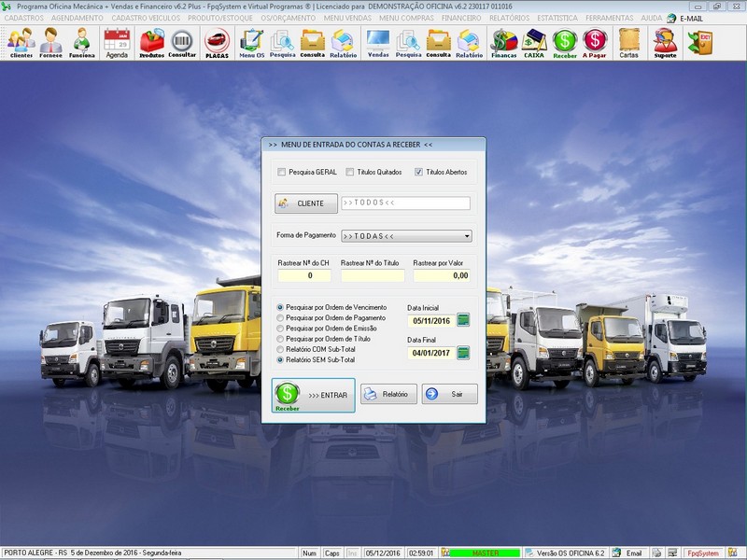The width and height of the screenshot is (747, 560).
Task: Click Relatório icon in OS group
Action: tap(343, 43)
